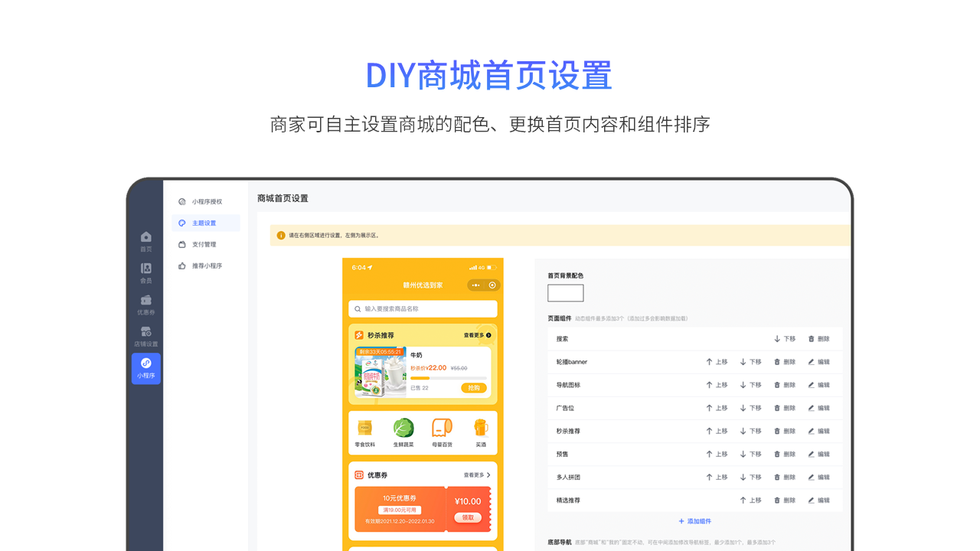Move 导航图标 component down
This screenshot has height=551, width=980.
coord(750,385)
